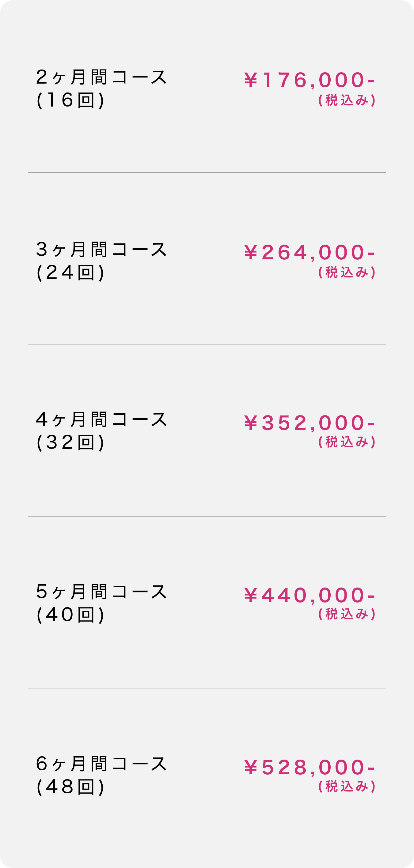Click the ¥176,000- price
The width and height of the screenshot is (414, 868).
pos(310,80)
